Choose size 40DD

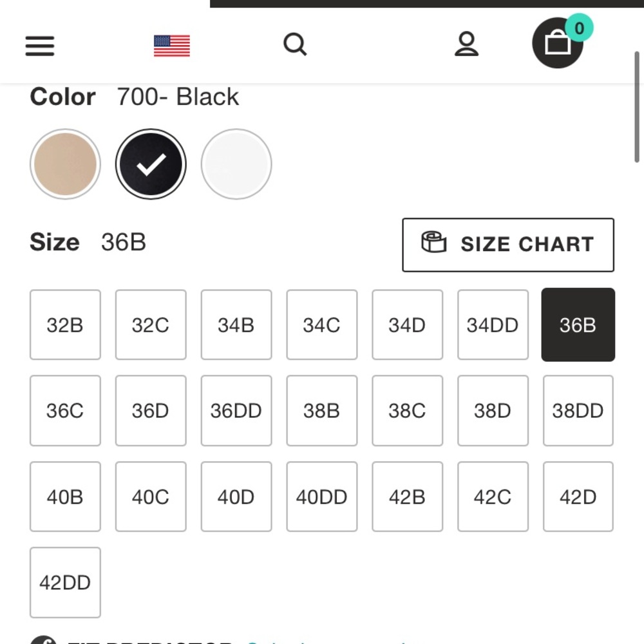(x=321, y=496)
